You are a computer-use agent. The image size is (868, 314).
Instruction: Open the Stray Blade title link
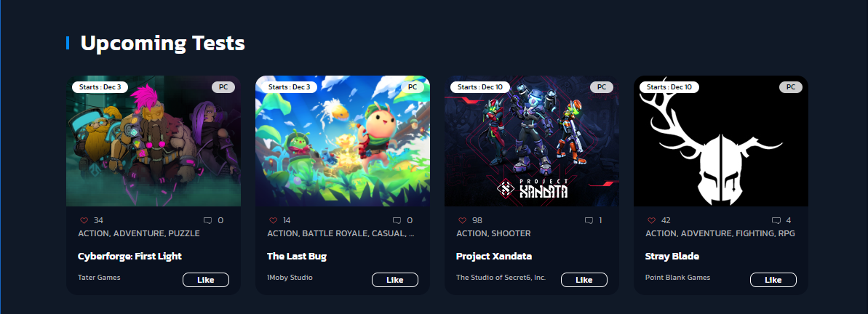pyautogui.click(x=672, y=257)
